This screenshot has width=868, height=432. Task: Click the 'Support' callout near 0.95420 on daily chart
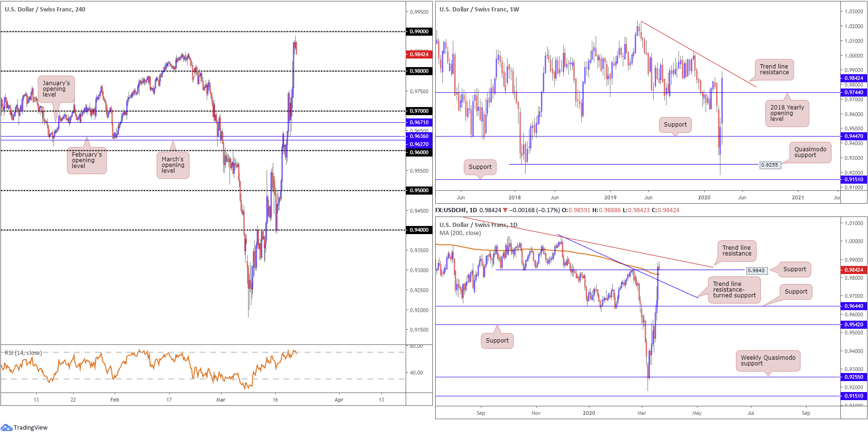pos(497,341)
